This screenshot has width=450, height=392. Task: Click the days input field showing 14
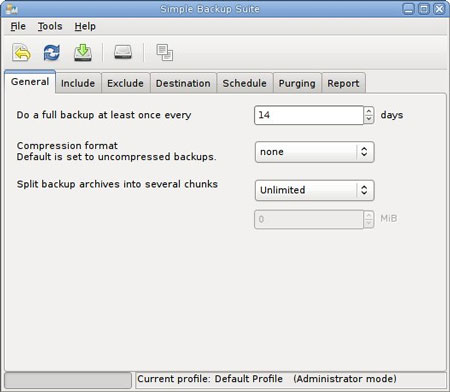point(309,115)
